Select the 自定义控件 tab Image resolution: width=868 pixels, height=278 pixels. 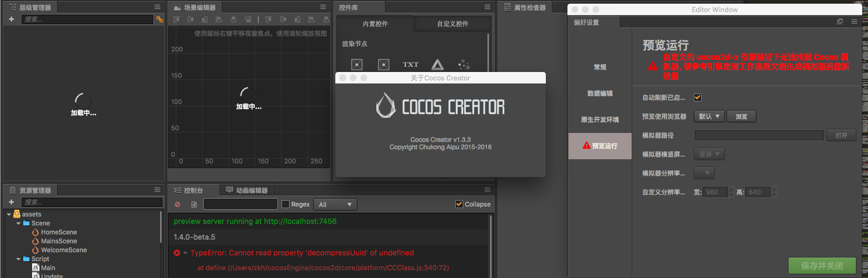point(453,24)
